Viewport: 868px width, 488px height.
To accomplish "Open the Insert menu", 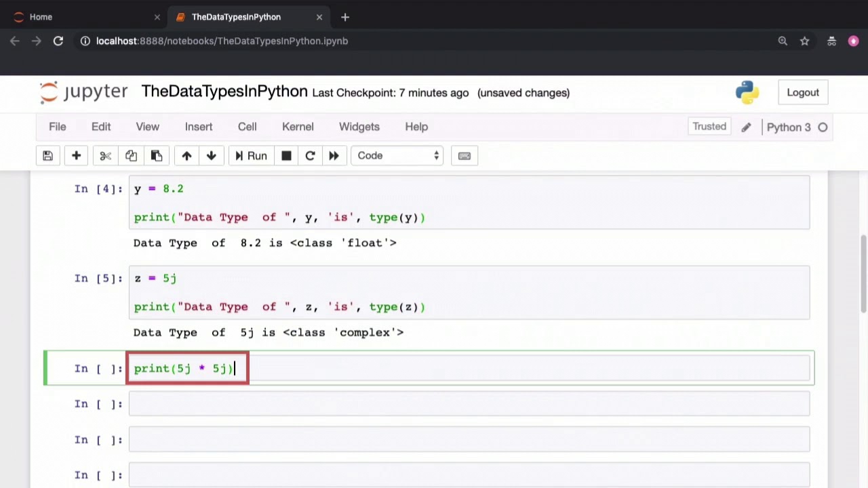I will click(x=199, y=127).
